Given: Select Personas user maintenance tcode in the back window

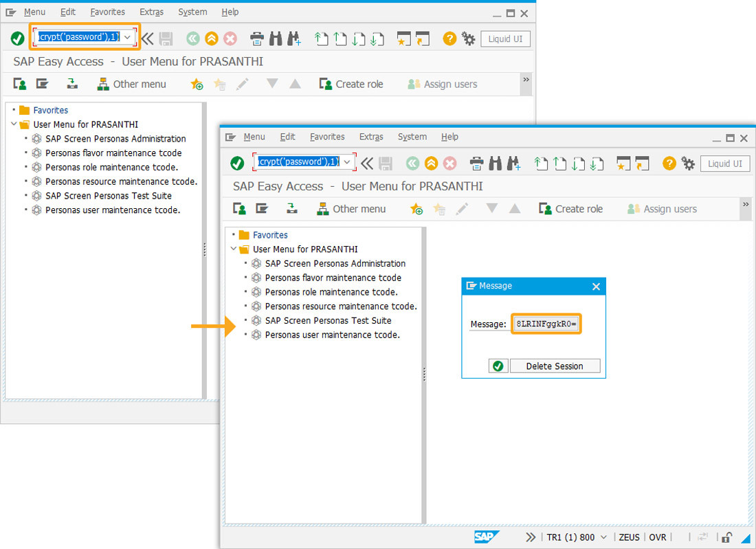Looking at the screenshot, I should coord(113,210).
